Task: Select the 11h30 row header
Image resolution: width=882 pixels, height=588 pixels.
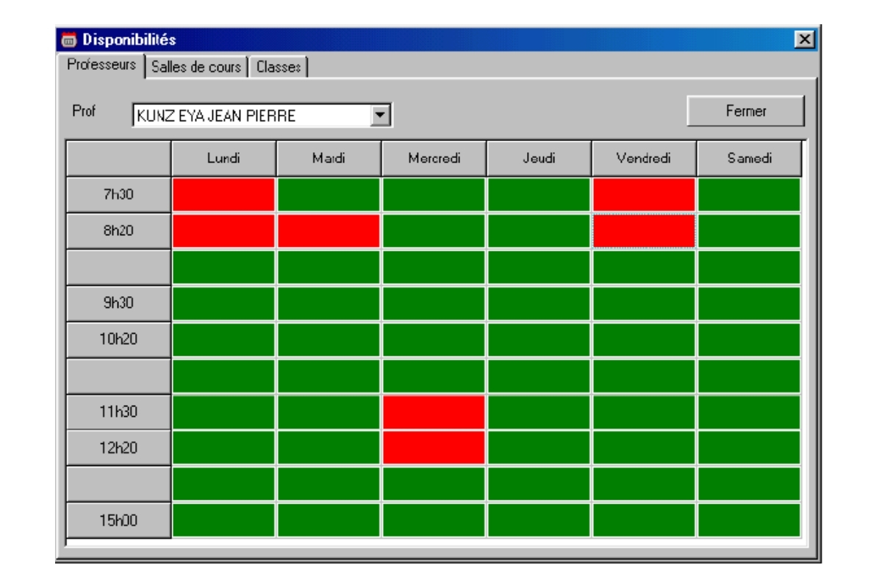Action: (118, 411)
